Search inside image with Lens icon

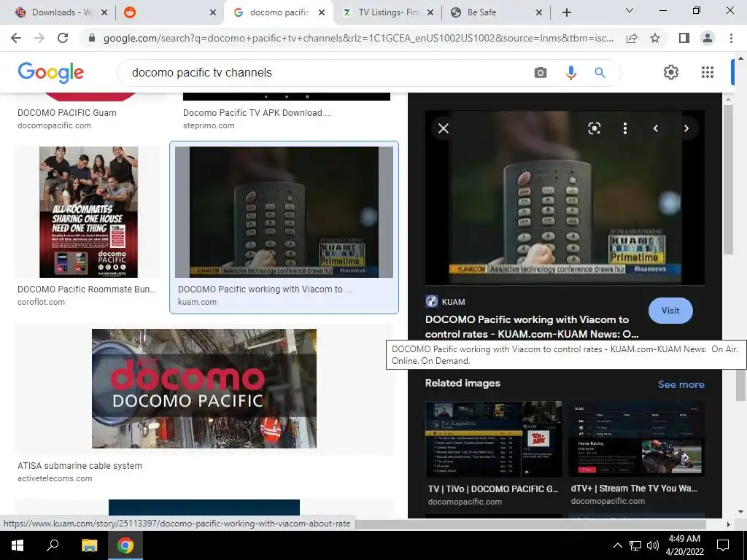pos(594,128)
